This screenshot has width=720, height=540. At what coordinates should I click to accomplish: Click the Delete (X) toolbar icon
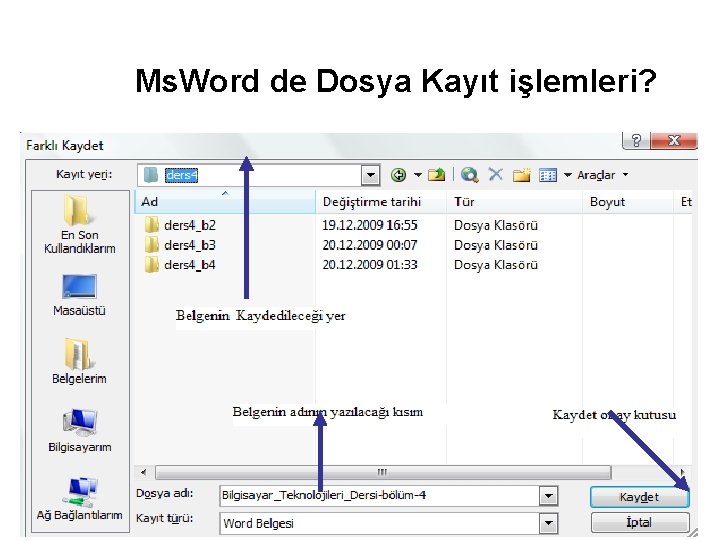[x=495, y=174]
